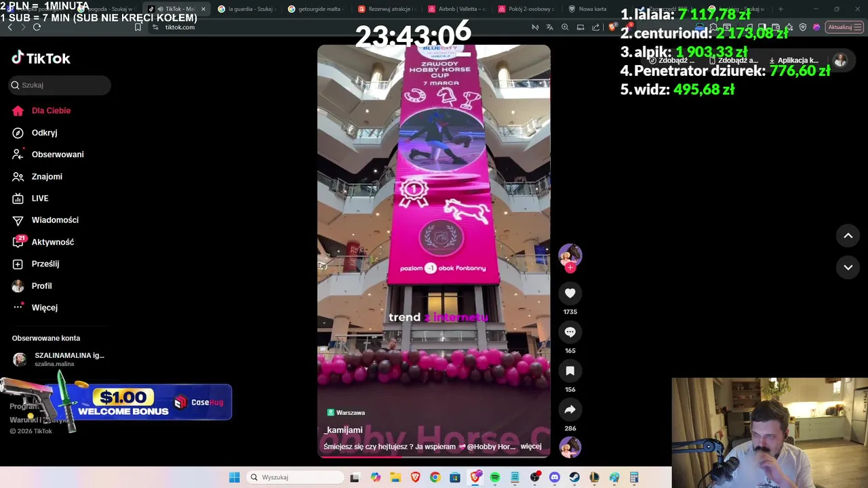Open Steam from the taskbar

coord(574,477)
